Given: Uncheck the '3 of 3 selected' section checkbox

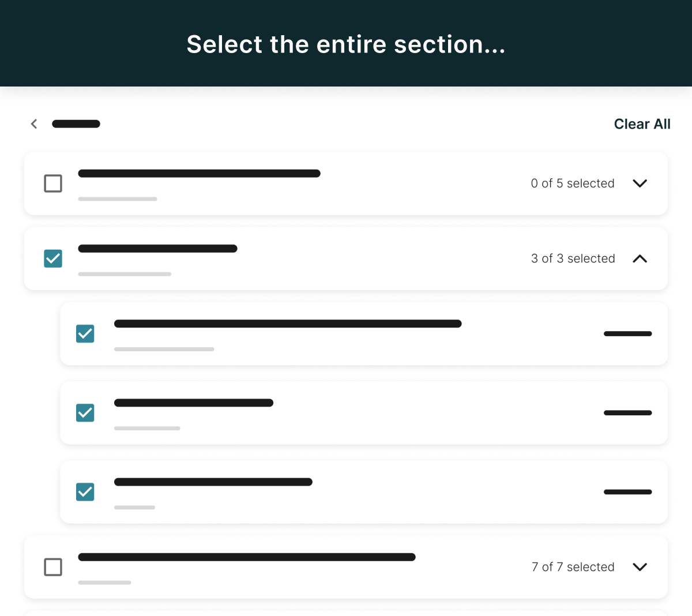Looking at the screenshot, I should point(53,258).
